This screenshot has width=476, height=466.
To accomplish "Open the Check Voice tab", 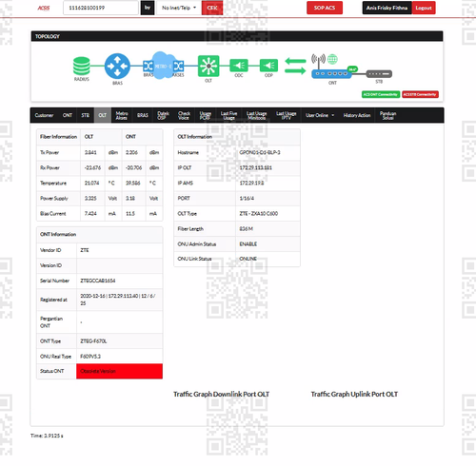I will click(x=184, y=115).
